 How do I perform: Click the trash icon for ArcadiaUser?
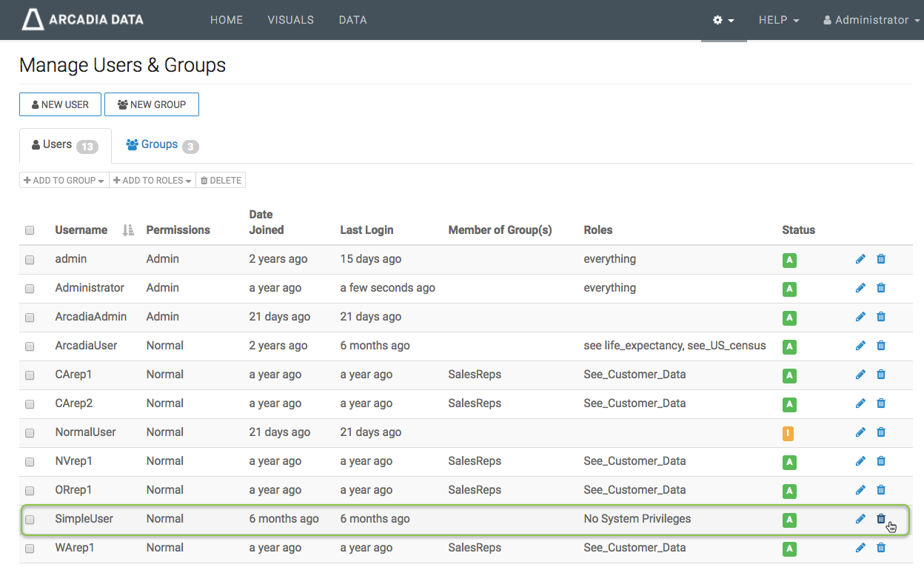[x=881, y=346]
